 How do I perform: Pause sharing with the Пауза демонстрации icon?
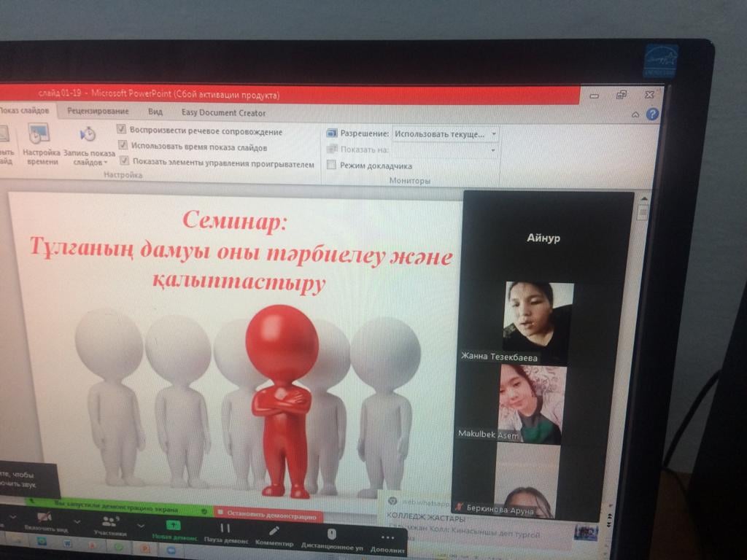point(225,528)
